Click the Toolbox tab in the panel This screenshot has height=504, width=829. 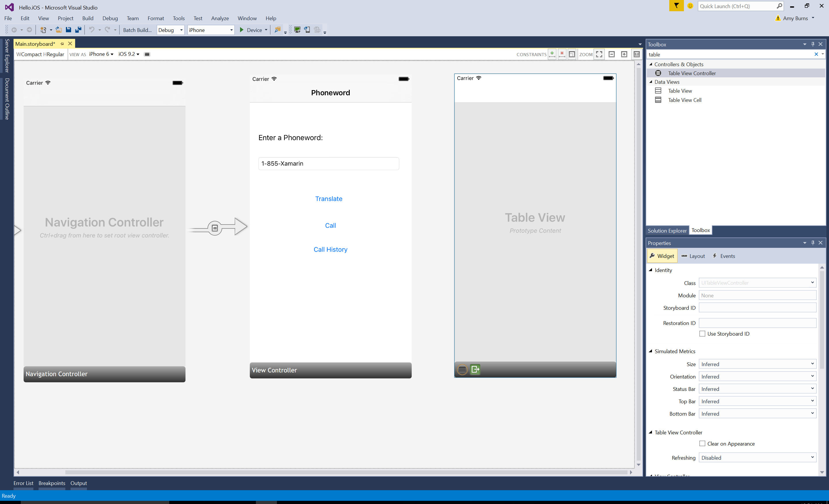coord(701,230)
